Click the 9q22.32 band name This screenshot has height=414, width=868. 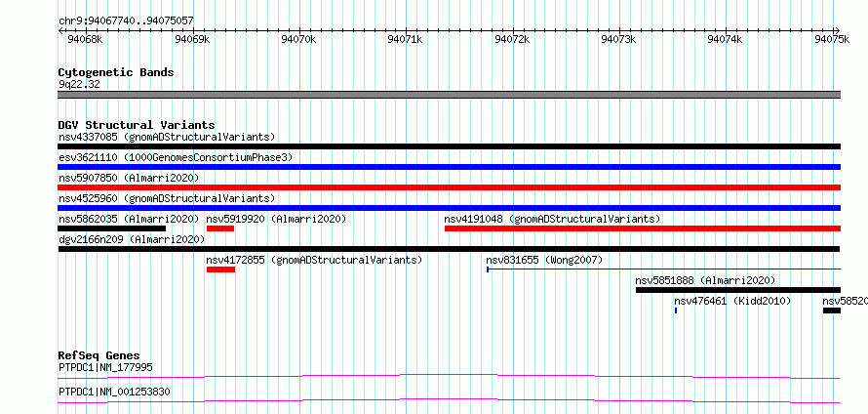(x=79, y=84)
